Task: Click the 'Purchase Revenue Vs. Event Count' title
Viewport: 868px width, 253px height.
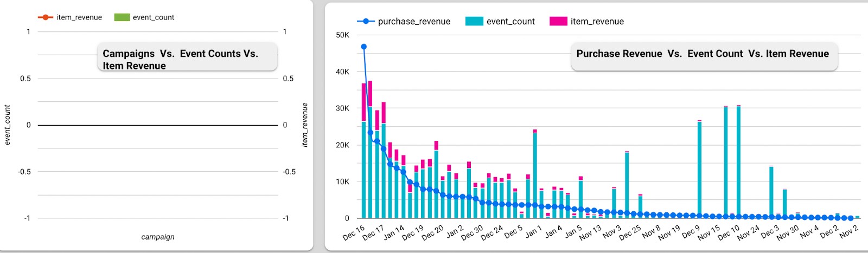Action: point(703,54)
